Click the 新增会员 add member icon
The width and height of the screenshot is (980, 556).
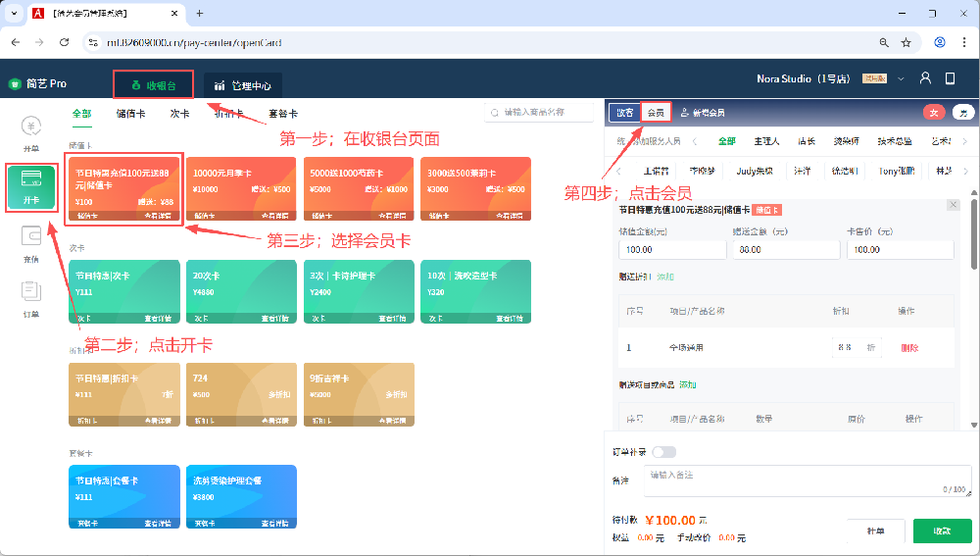click(x=685, y=113)
